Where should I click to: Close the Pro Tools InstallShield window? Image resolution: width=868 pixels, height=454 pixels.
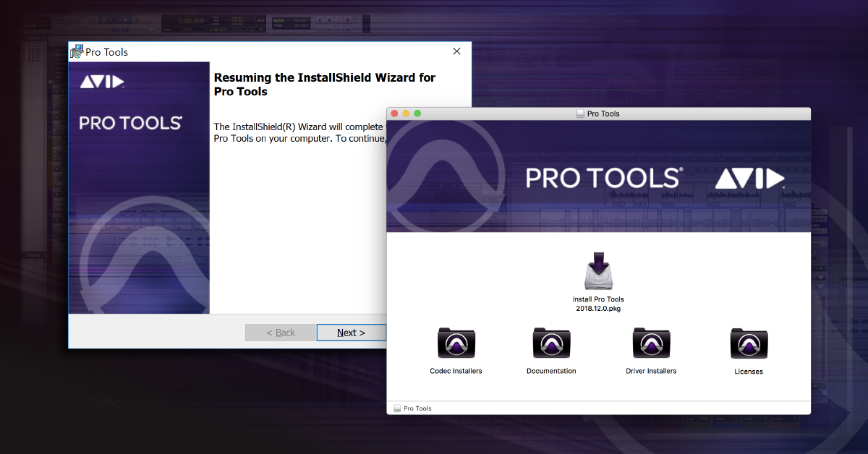[x=456, y=51]
